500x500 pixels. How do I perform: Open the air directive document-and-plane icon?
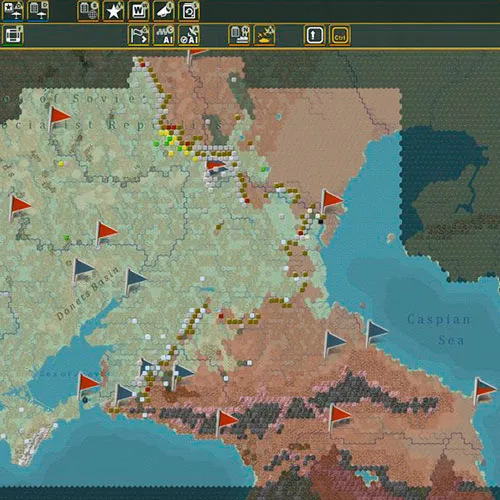coord(38,11)
